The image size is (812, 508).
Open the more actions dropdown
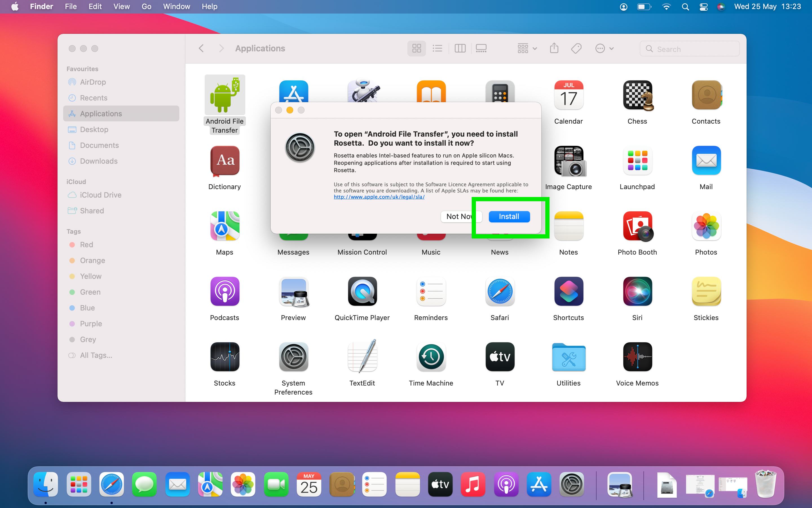pos(604,49)
